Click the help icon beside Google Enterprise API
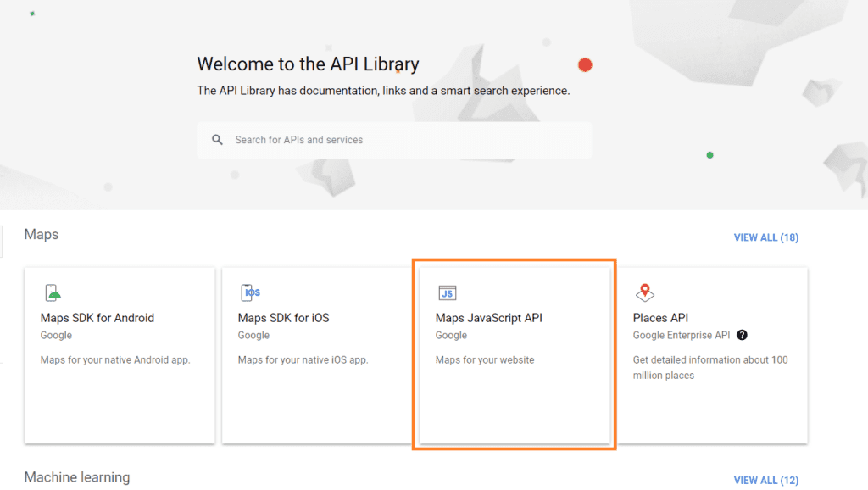This screenshot has height=490, width=868. (x=742, y=335)
